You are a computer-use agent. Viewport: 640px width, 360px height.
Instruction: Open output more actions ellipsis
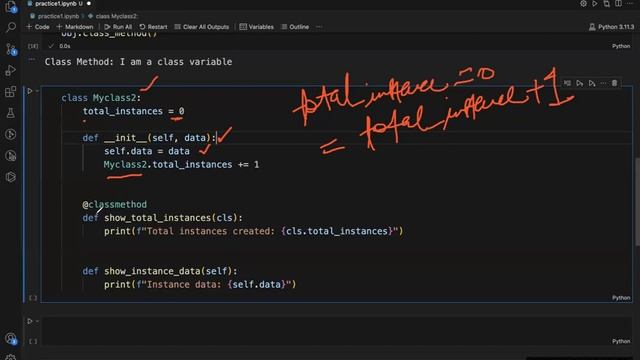coord(32,59)
